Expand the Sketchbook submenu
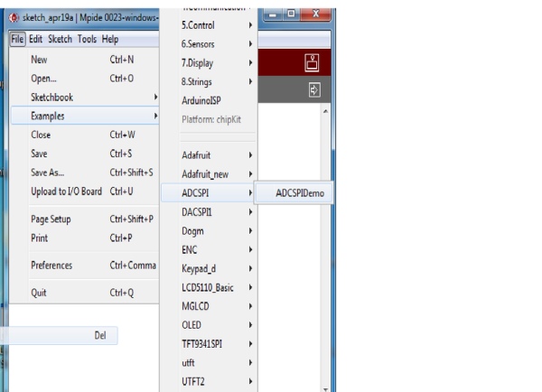 [85, 98]
